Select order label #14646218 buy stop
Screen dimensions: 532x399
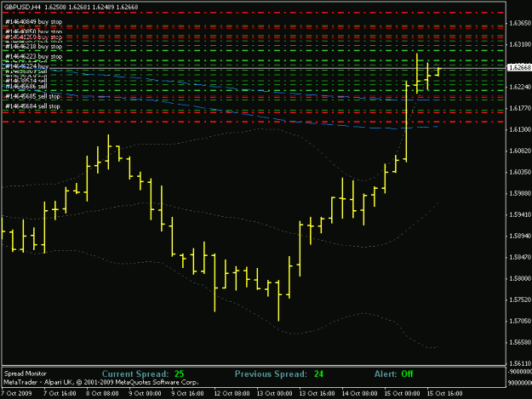click(33, 47)
